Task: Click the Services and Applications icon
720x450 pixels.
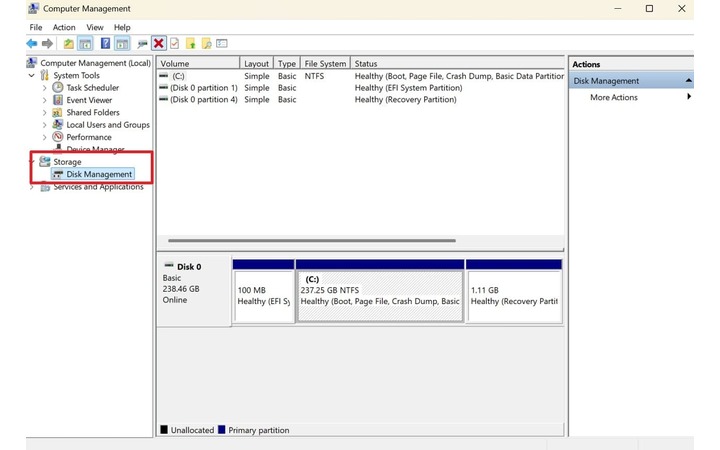Action: pyautogui.click(x=45, y=186)
